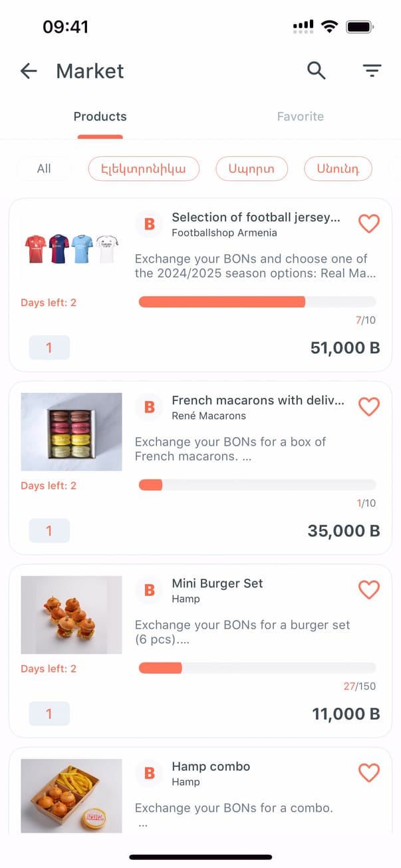Switch to the Favorite tab
Image resolution: width=401 pixels, height=868 pixels.
300,116
